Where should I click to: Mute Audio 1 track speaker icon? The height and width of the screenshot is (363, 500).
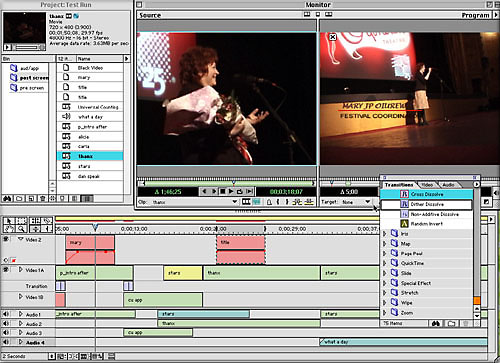pyautogui.click(x=6, y=314)
